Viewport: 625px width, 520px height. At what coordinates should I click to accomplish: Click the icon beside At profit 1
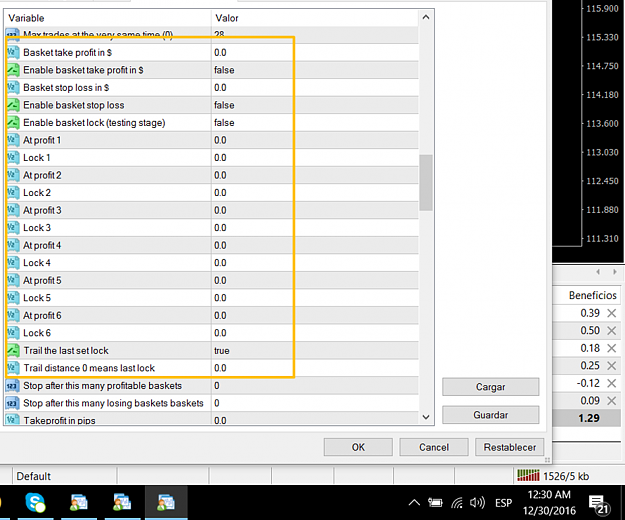click(13, 140)
